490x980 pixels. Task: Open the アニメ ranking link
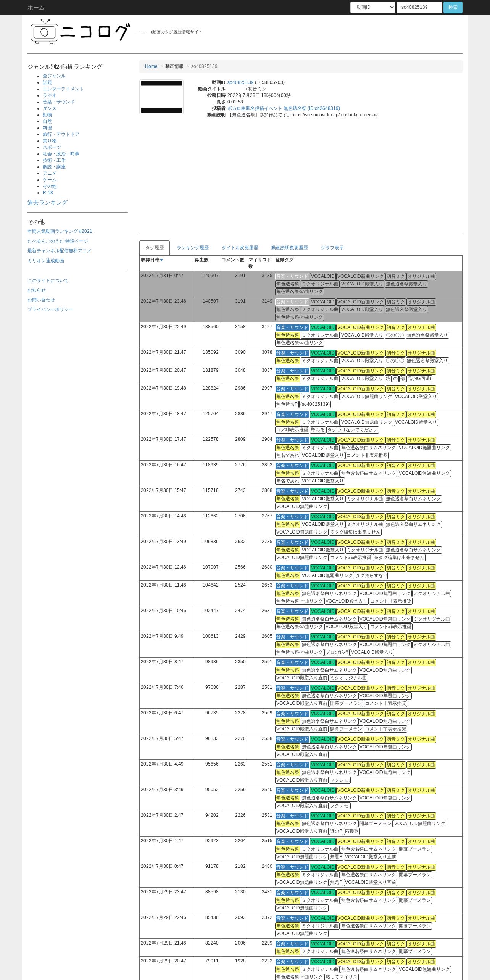[50, 173]
